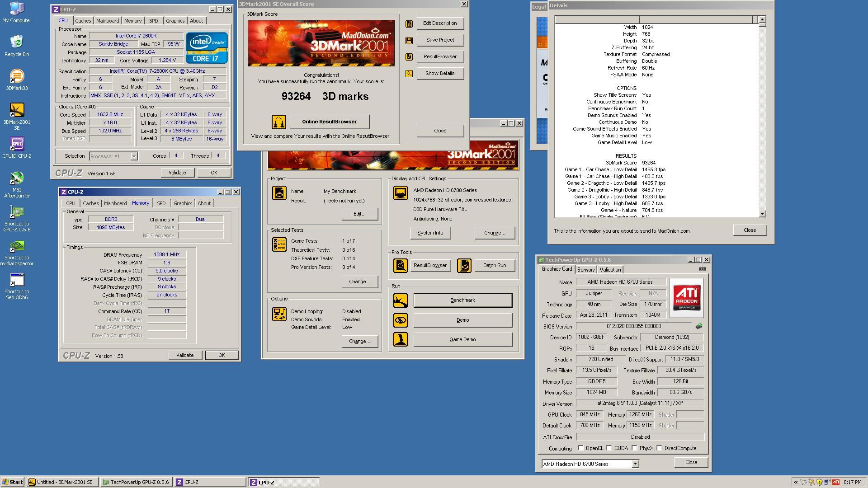This screenshot has height=488, width=868.
Task: Open SPD tab in lower CPU-Z window
Action: point(161,203)
